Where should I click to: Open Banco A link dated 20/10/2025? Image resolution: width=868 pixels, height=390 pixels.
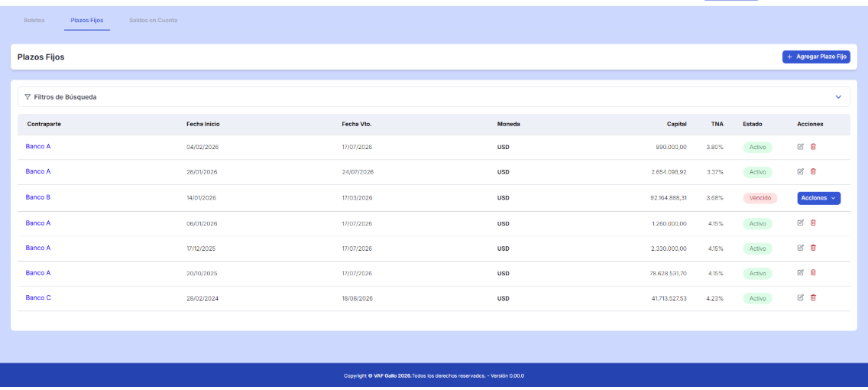[x=38, y=272]
